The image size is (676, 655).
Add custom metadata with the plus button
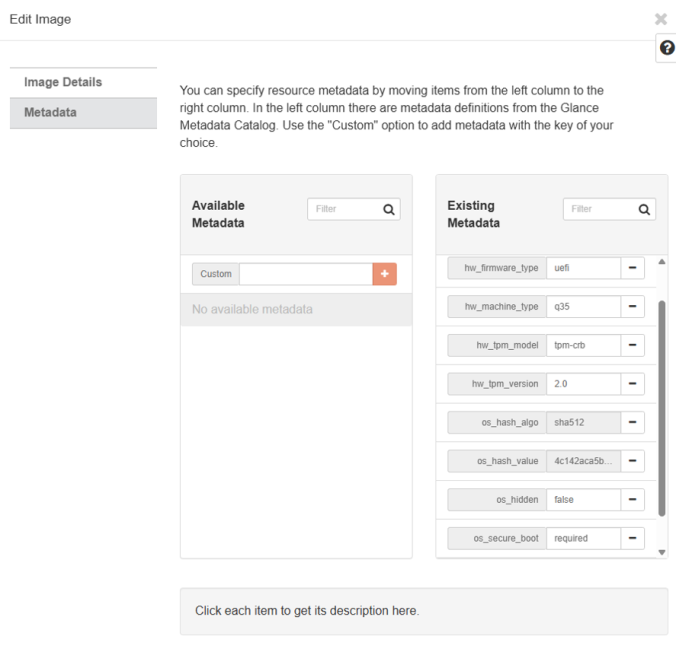click(x=384, y=274)
